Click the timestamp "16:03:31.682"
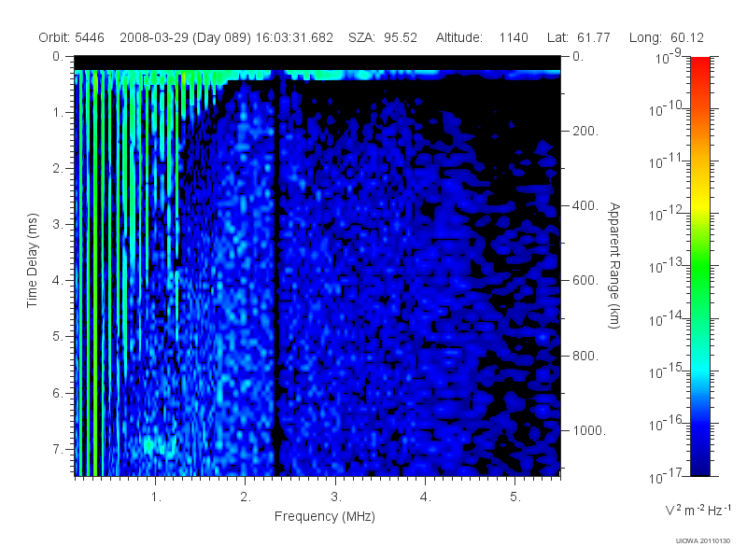Screen dimensions: 747x560 294,37
